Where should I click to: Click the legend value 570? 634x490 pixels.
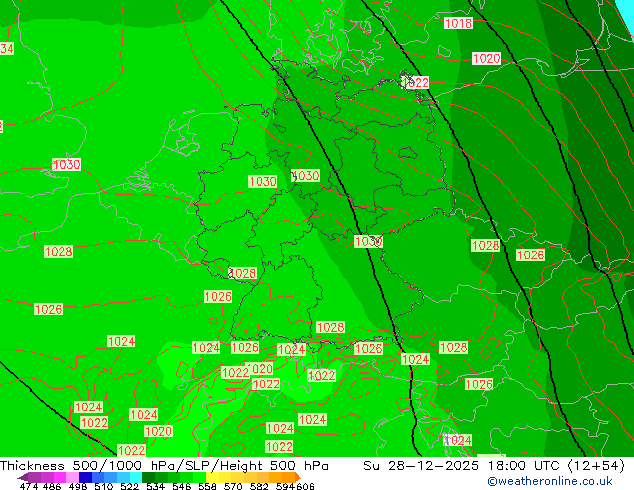(x=233, y=486)
